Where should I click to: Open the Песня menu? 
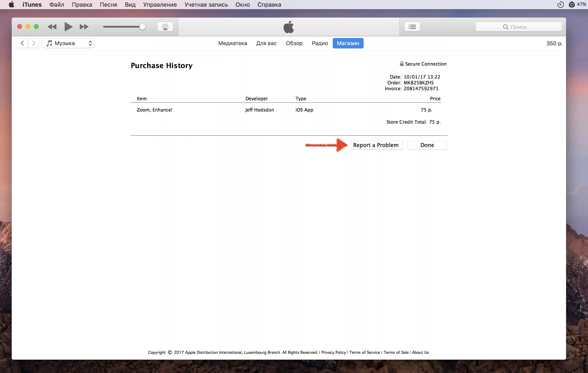(108, 4)
